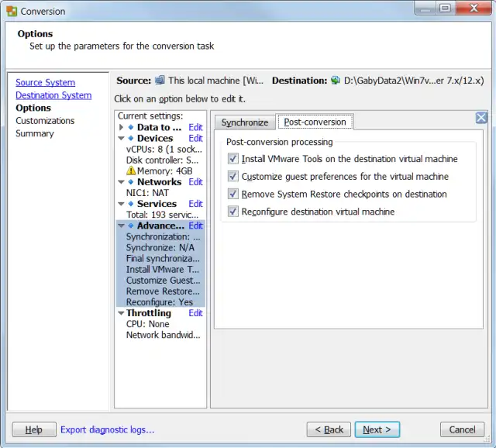
Task: Click the blue diamond icon next to Services
Action: point(131,204)
